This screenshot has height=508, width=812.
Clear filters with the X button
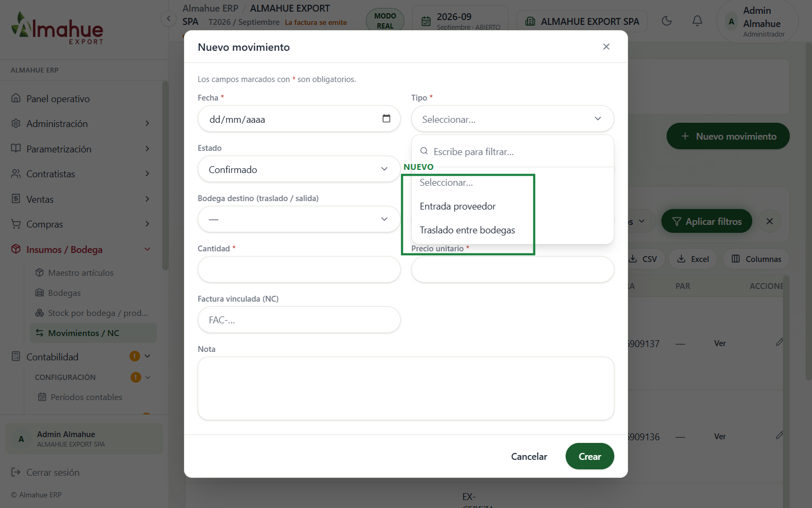(x=770, y=221)
